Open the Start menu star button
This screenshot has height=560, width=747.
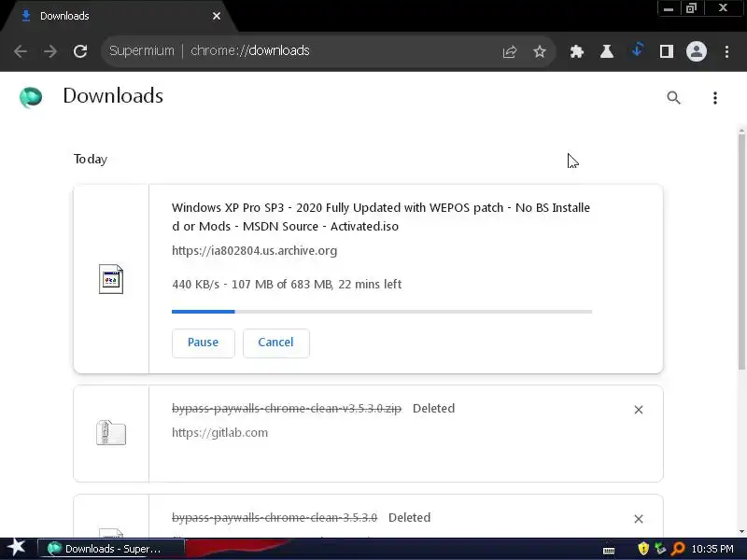click(17, 548)
